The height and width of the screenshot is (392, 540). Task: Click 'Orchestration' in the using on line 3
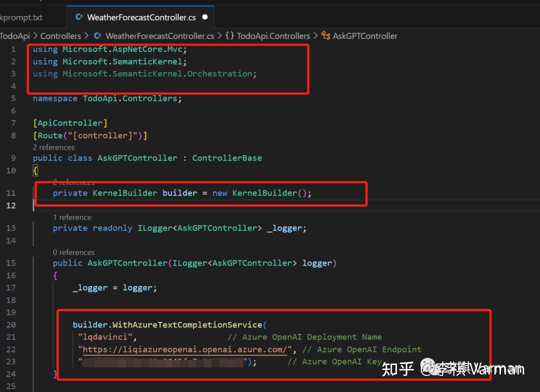pyautogui.click(x=219, y=73)
